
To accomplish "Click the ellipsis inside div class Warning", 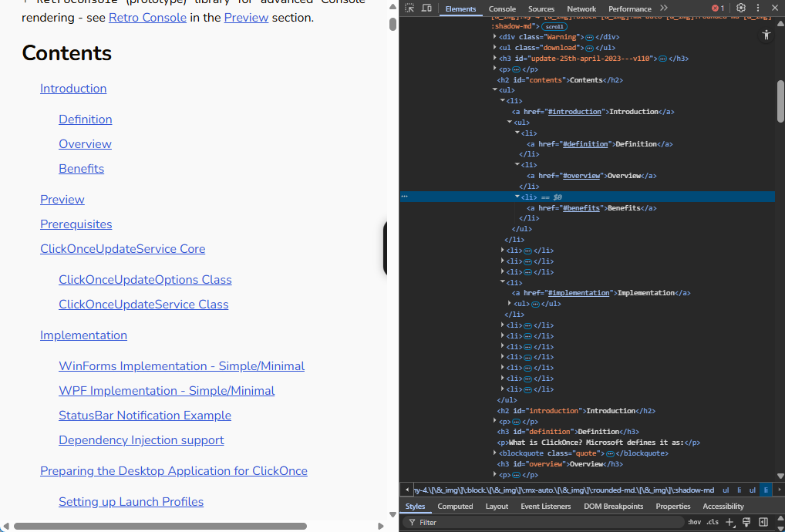I will (589, 37).
